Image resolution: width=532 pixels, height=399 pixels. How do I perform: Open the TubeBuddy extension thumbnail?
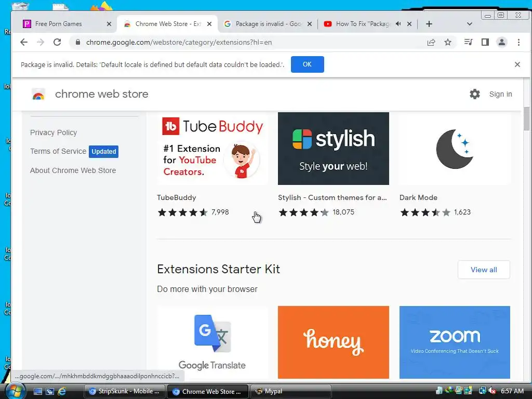pos(212,149)
